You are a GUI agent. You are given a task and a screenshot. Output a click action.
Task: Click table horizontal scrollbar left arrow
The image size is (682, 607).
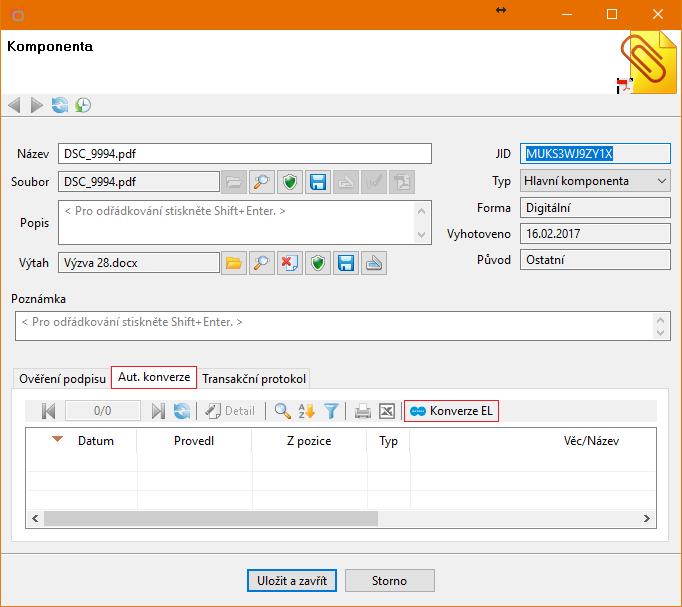click(35, 518)
